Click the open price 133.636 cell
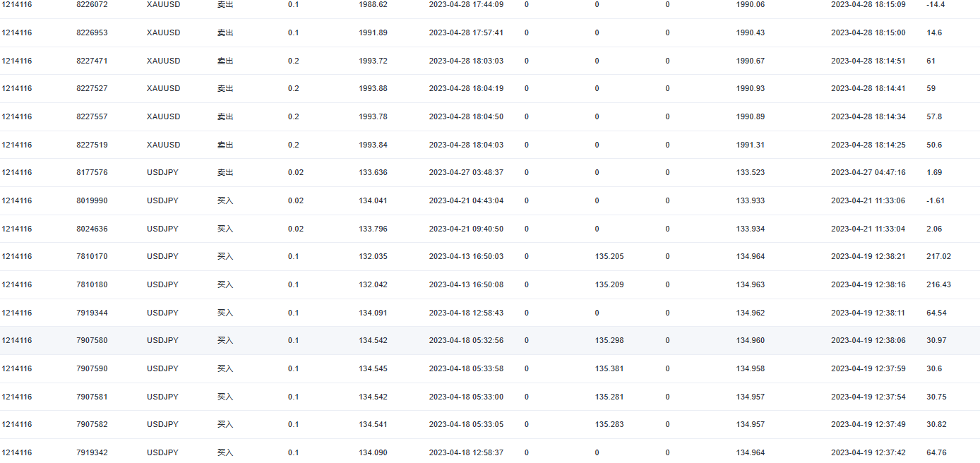Viewport: 980px width, 463px height. (373, 172)
